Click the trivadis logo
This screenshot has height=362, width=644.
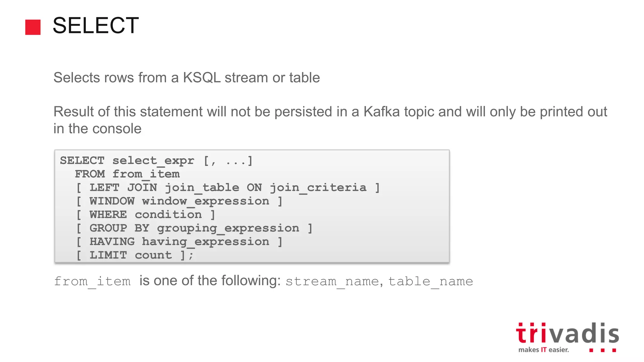click(x=567, y=333)
